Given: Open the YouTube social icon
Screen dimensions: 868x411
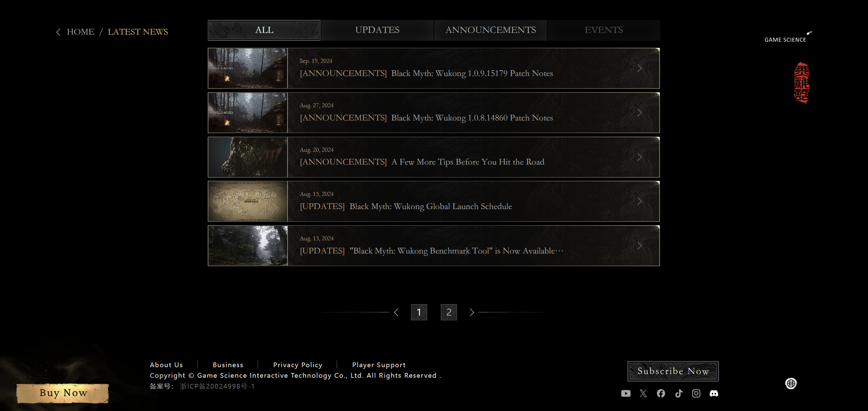Looking at the screenshot, I should [626, 393].
